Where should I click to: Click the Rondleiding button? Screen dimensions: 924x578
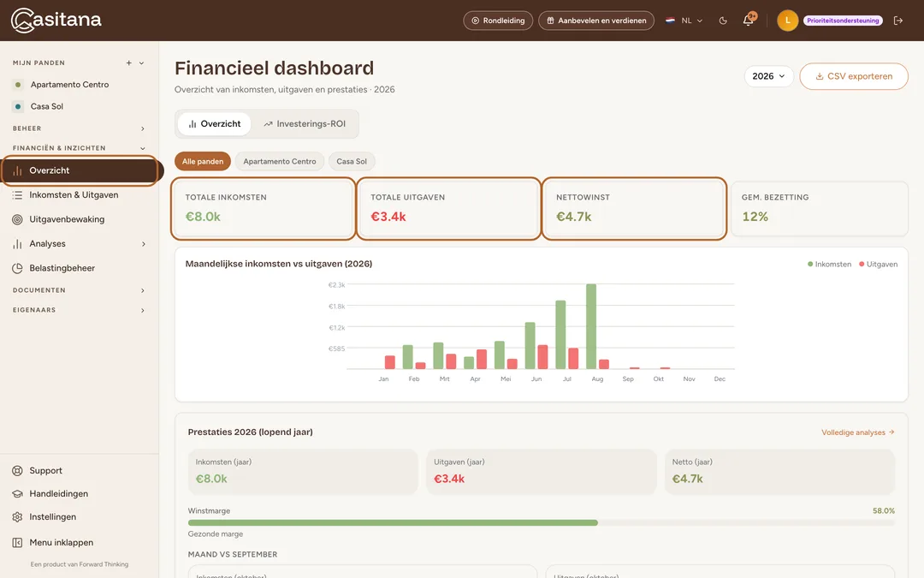pos(498,21)
